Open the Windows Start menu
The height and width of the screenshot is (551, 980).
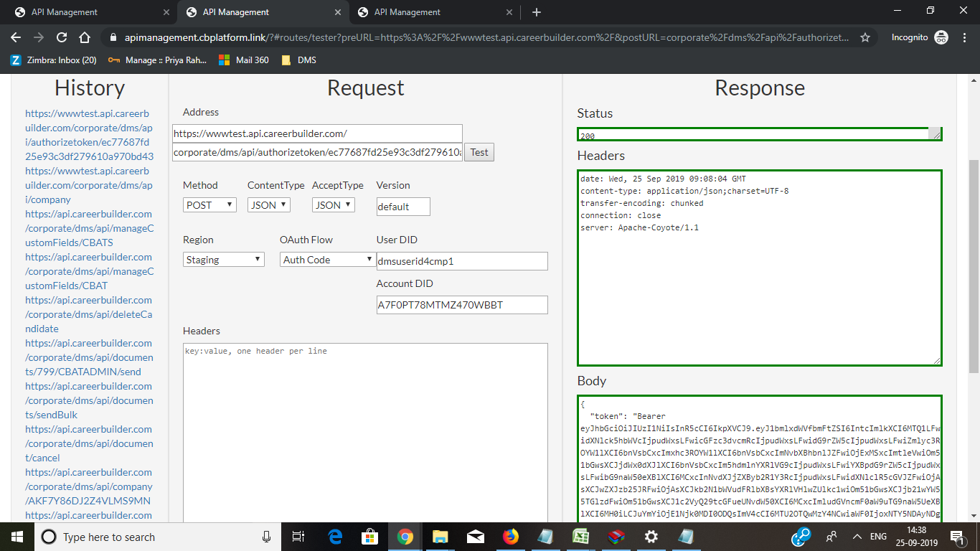(x=17, y=537)
